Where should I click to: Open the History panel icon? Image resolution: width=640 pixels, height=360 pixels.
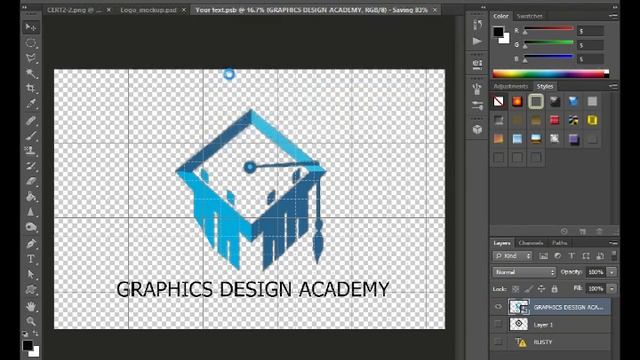pyautogui.click(x=477, y=25)
